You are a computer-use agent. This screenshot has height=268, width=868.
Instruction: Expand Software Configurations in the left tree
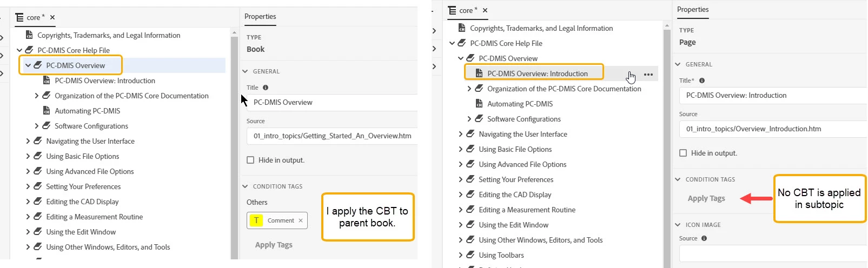coord(37,126)
